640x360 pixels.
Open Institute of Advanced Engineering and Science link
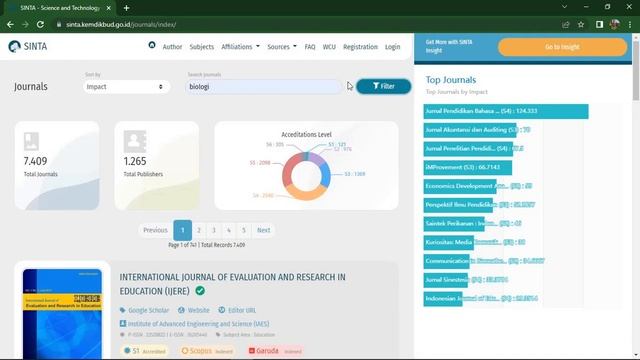pyautogui.click(x=194, y=324)
